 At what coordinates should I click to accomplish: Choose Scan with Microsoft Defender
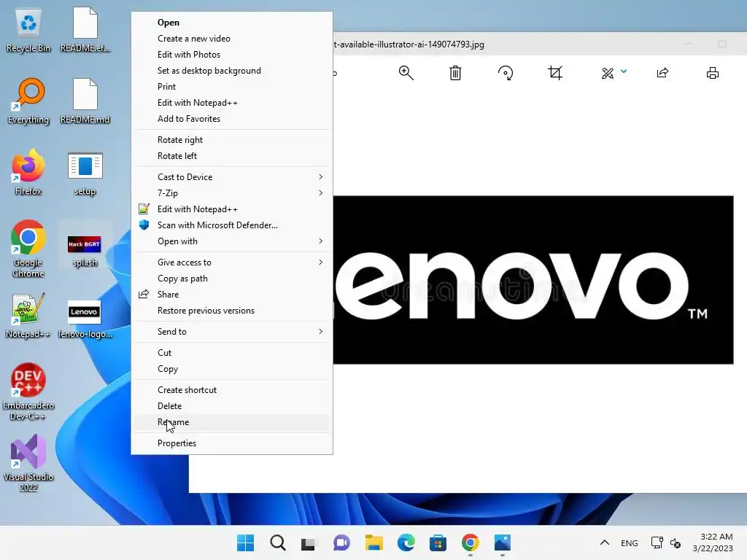pos(232,225)
